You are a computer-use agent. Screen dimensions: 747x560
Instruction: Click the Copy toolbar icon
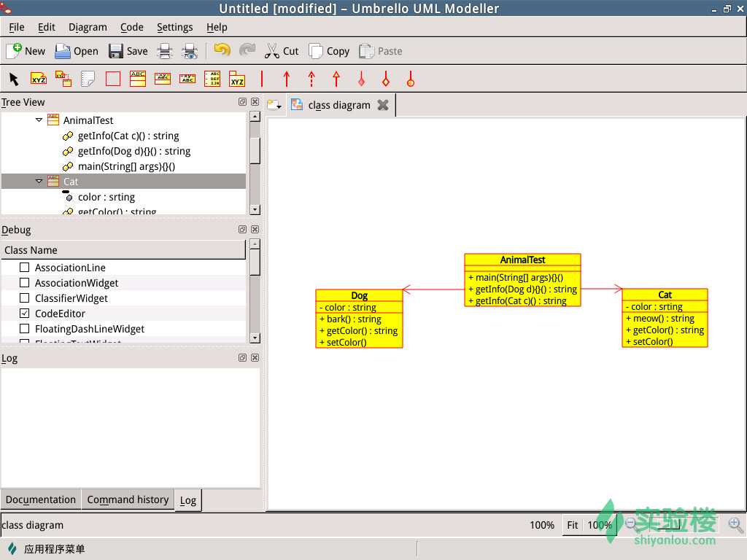(x=315, y=51)
